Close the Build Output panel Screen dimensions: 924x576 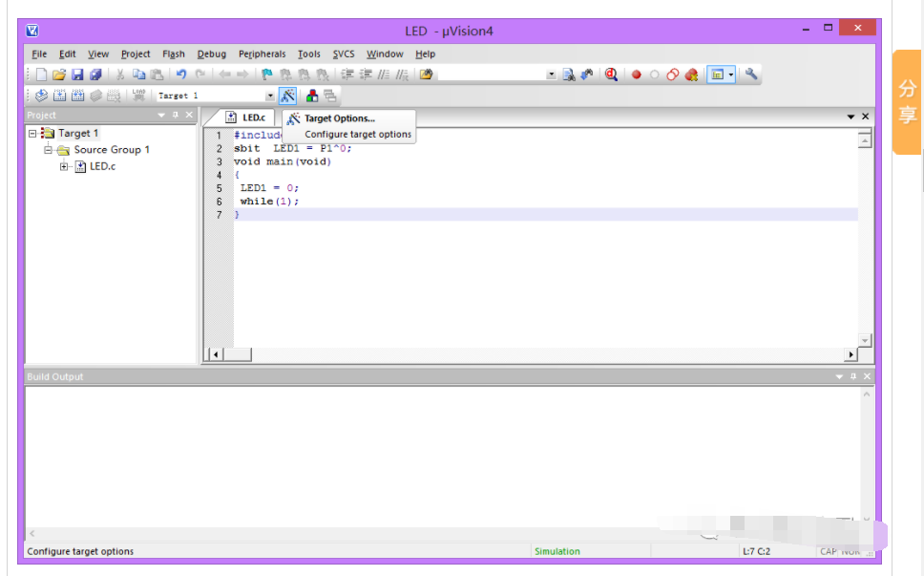[x=867, y=376]
